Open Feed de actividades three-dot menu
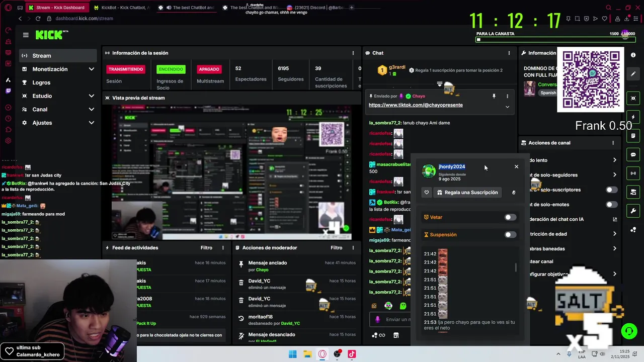This screenshot has height=362, width=644. coord(223,247)
